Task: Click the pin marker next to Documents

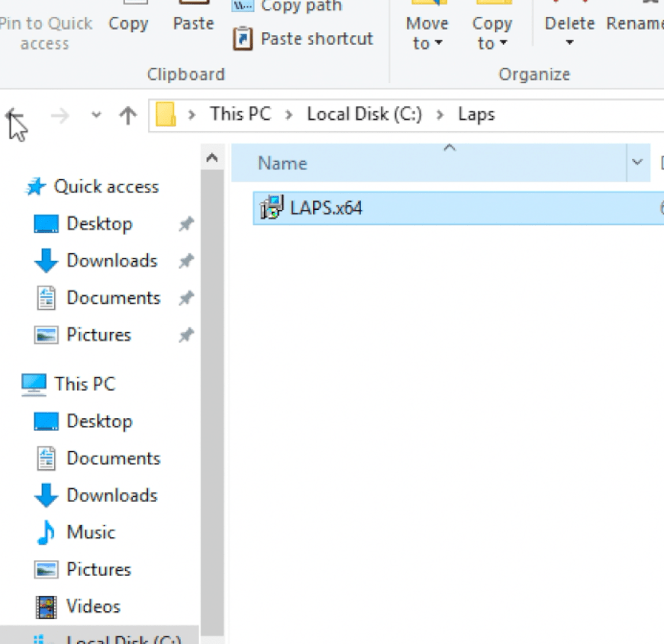Action: coord(186,298)
